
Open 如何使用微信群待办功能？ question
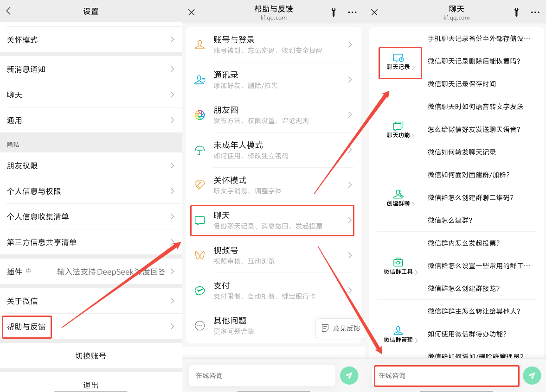[x=467, y=334]
